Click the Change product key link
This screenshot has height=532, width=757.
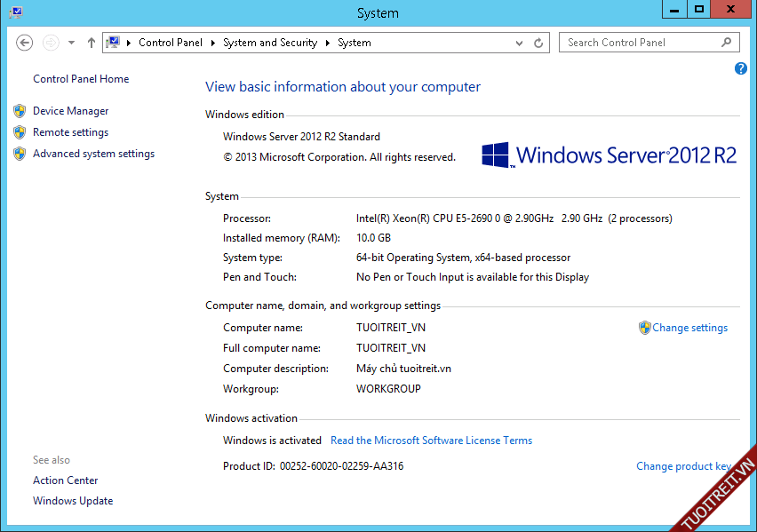(682, 466)
